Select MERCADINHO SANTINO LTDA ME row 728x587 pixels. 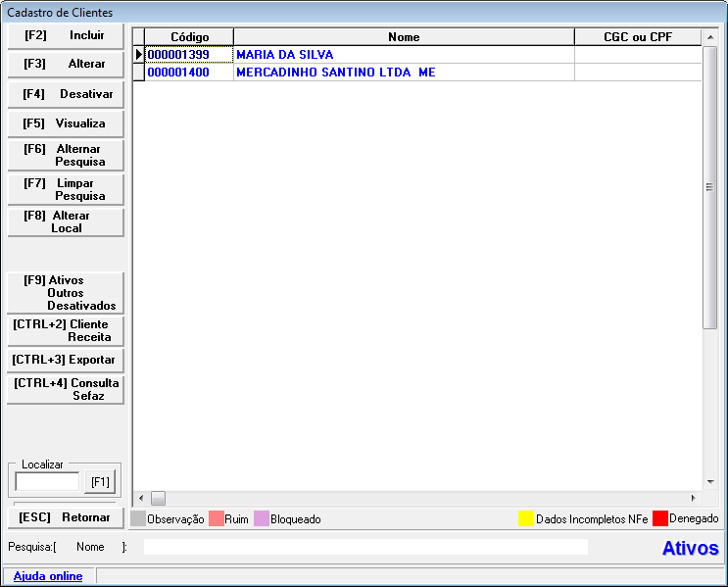pyautogui.click(x=335, y=73)
